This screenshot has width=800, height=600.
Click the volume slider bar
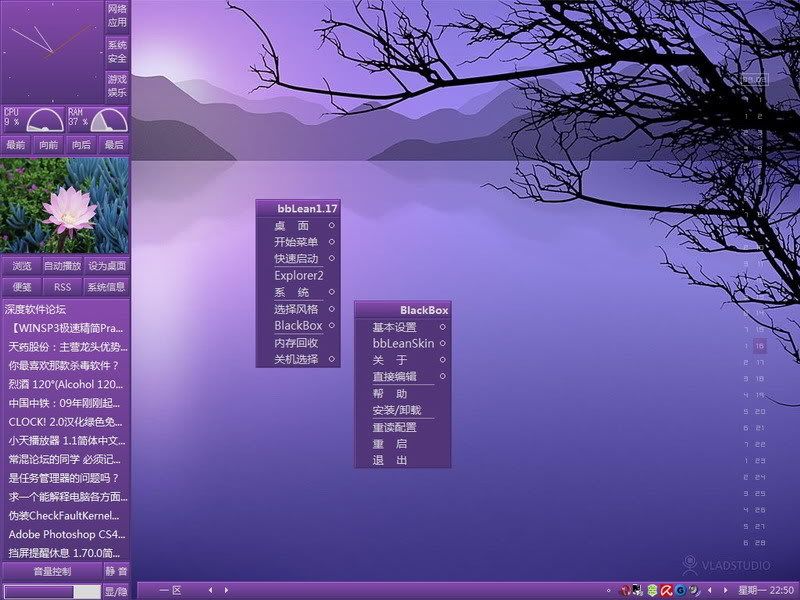click(x=52, y=592)
